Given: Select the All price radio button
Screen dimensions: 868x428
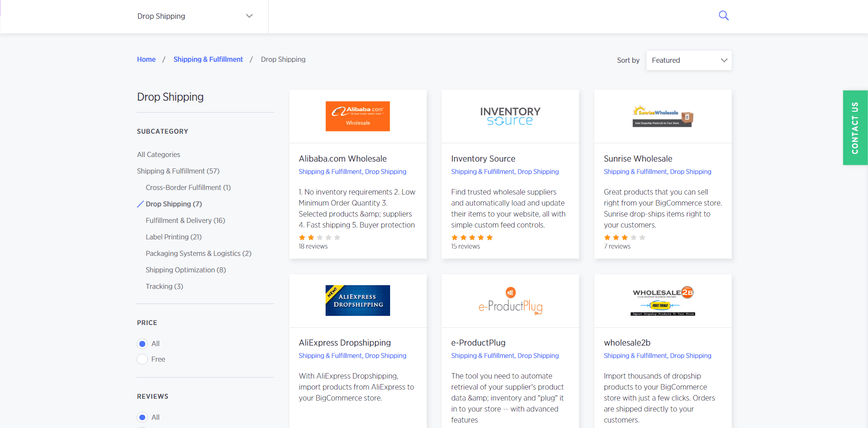Looking at the screenshot, I should (x=142, y=344).
